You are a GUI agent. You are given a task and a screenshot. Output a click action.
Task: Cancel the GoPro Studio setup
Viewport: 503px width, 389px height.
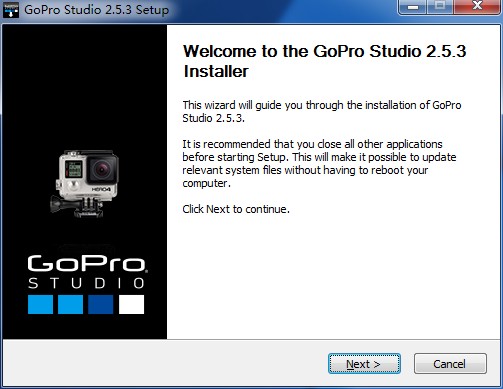[x=450, y=364]
